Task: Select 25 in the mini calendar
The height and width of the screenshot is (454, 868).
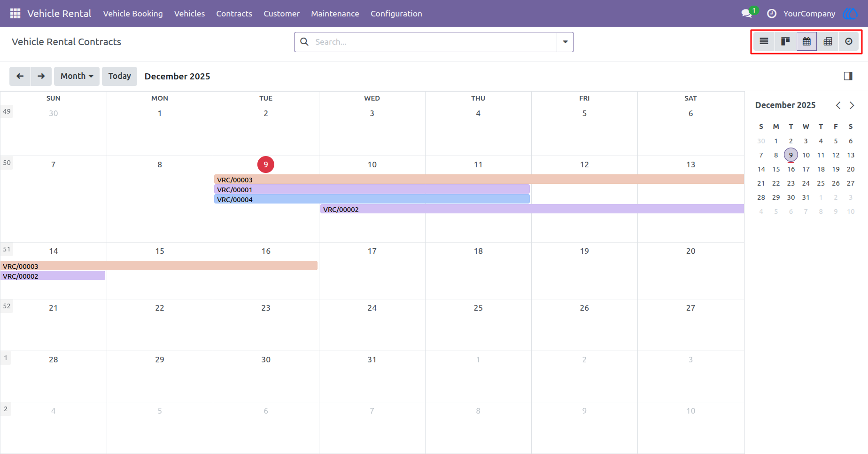Action: [x=821, y=183]
